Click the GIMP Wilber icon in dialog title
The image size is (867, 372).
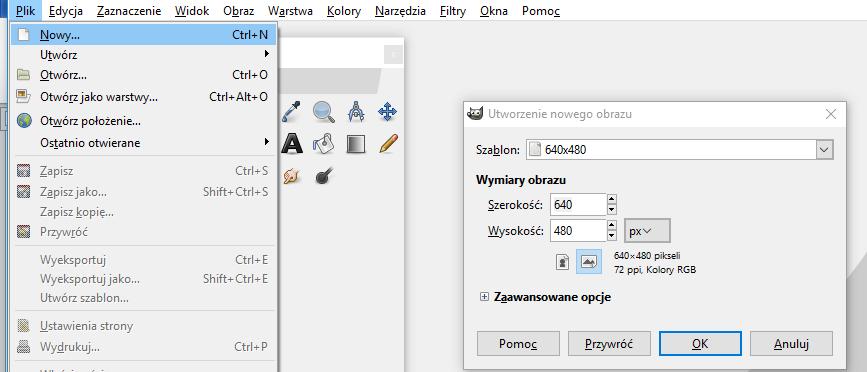point(475,114)
